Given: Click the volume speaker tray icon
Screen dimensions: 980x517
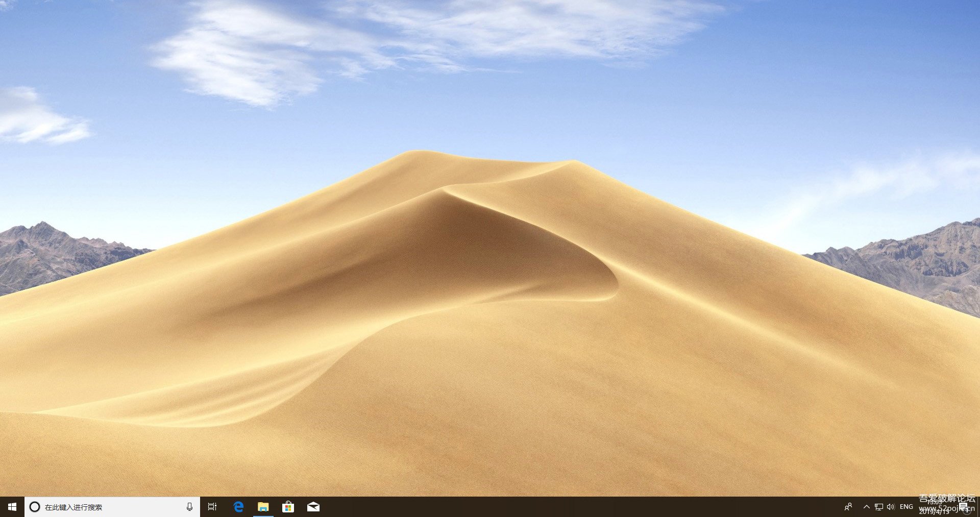Looking at the screenshot, I should [x=891, y=507].
